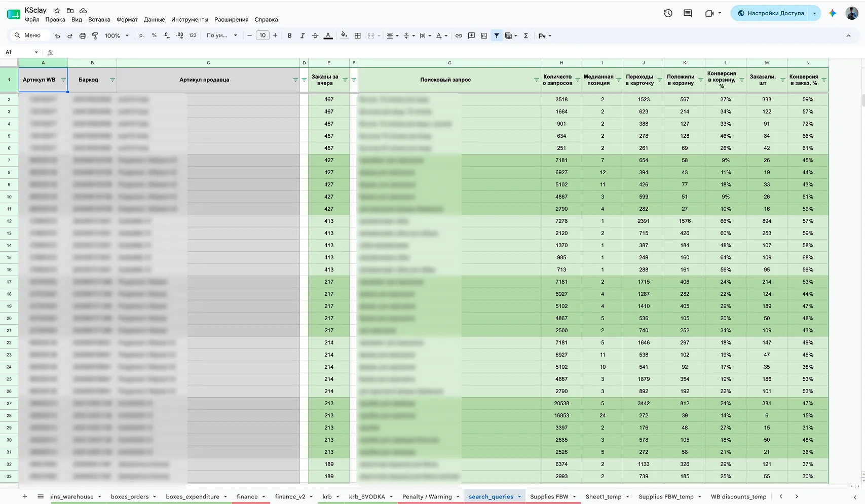
Task: Click Настройки Доступа share button
Action: (770, 14)
